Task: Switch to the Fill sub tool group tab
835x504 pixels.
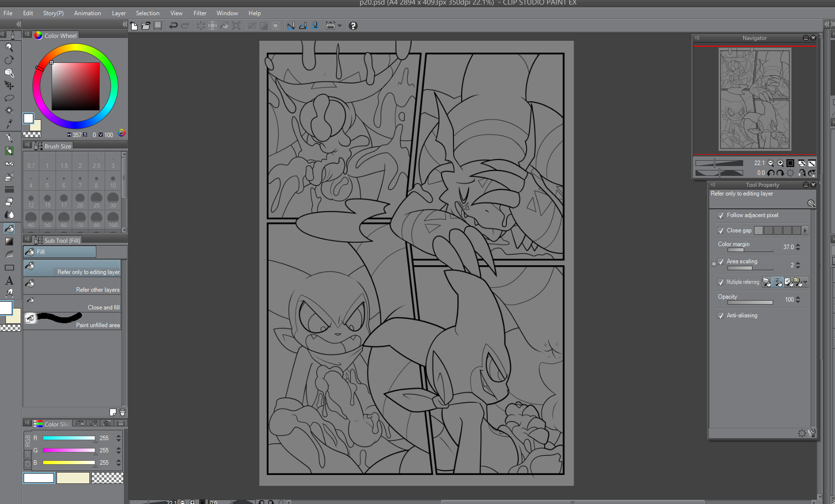Action: click(59, 252)
